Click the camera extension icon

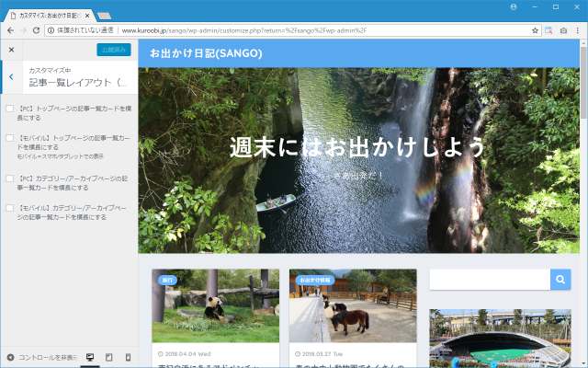pos(563,30)
